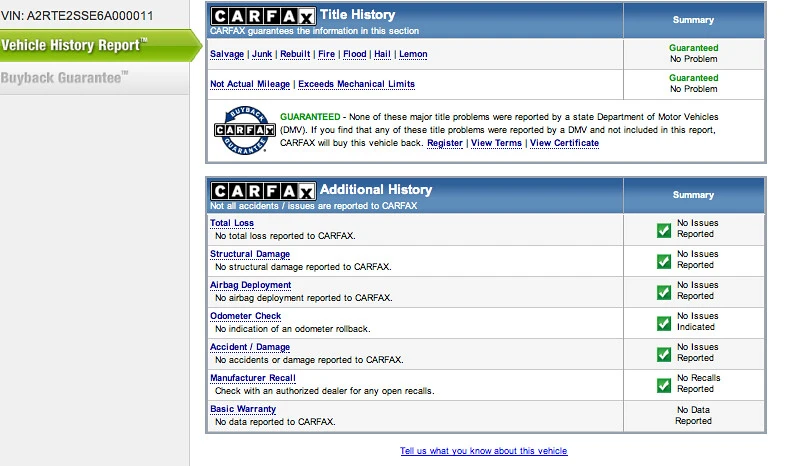Open the Not Actual Mileage link
This screenshot has height=466, width=790.
tap(250, 84)
